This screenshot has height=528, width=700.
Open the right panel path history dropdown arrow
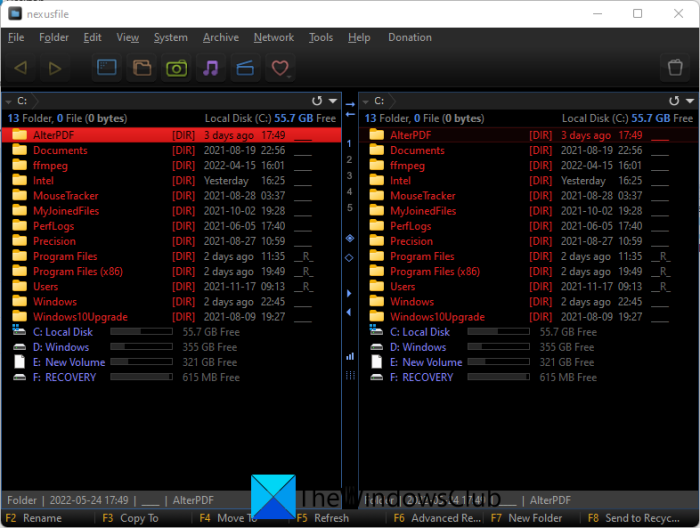(690, 101)
